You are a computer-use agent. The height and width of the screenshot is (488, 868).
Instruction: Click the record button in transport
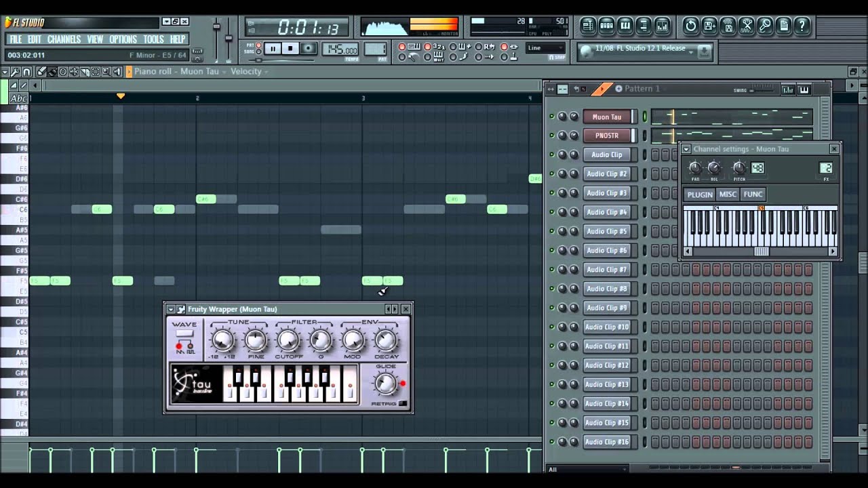(x=309, y=49)
